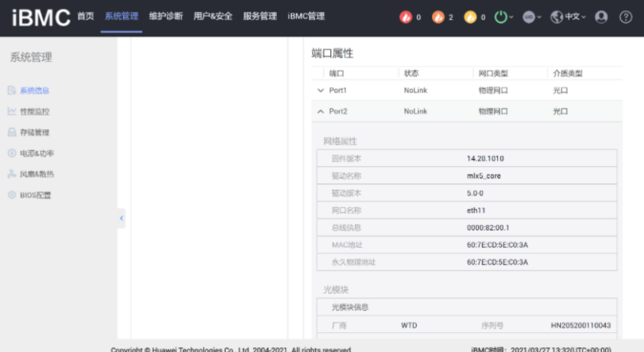
Task: Open the green power control menu
Action: (503, 17)
